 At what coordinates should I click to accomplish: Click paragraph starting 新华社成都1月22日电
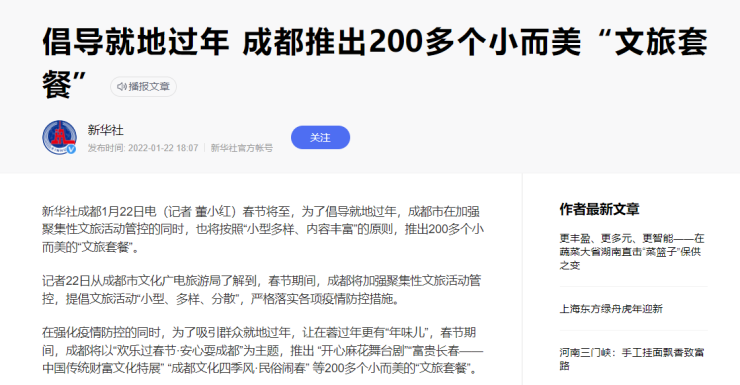click(x=263, y=229)
